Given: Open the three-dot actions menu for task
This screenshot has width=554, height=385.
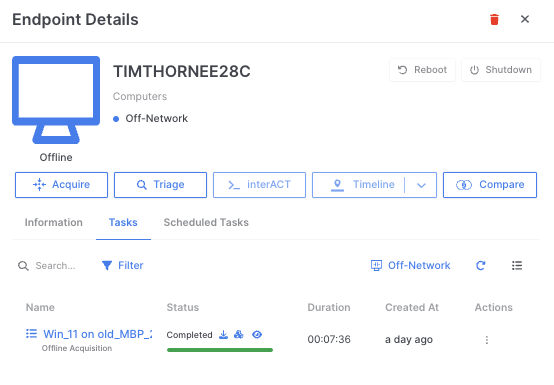Looking at the screenshot, I should [x=487, y=340].
